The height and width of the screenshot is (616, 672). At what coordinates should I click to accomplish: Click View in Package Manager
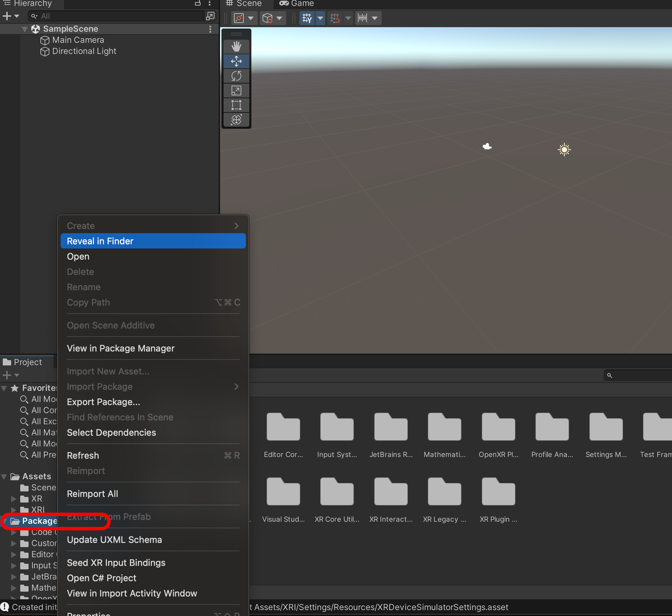pyautogui.click(x=120, y=348)
